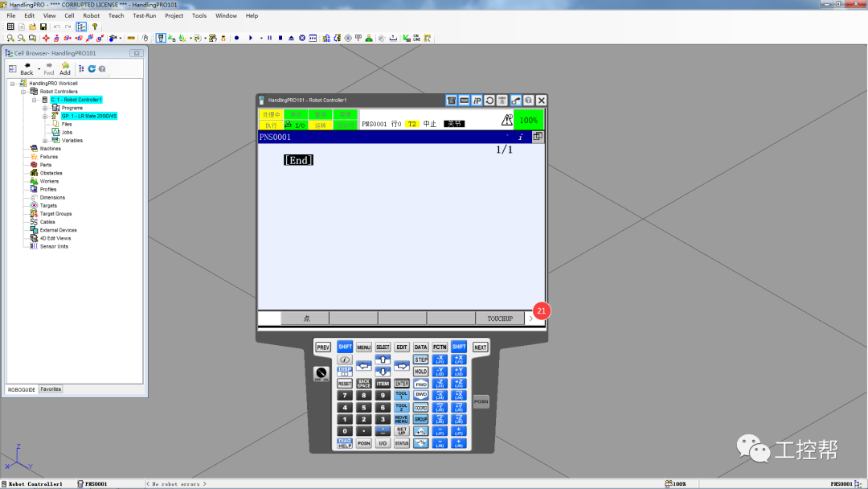868x489 pixels.
Task: Increase speed override with +% key
Action: pyautogui.click(x=420, y=431)
